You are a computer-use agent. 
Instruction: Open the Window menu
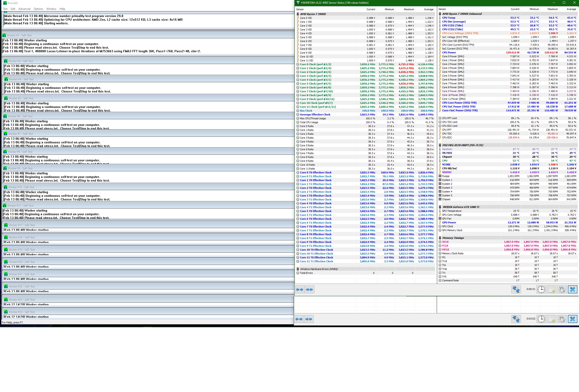(x=51, y=9)
